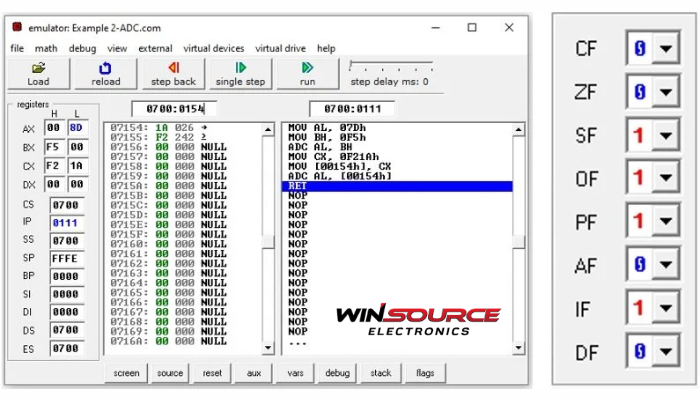Expand the IF flag dropdown
Image resolution: width=700 pixels, height=400 pixels.
[663, 307]
